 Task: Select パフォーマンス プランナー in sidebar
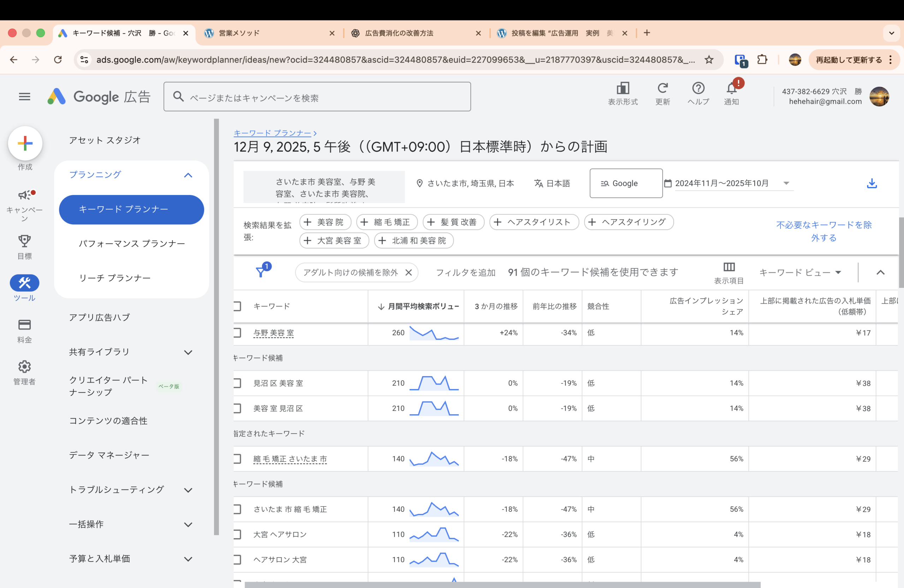coord(131,243)
